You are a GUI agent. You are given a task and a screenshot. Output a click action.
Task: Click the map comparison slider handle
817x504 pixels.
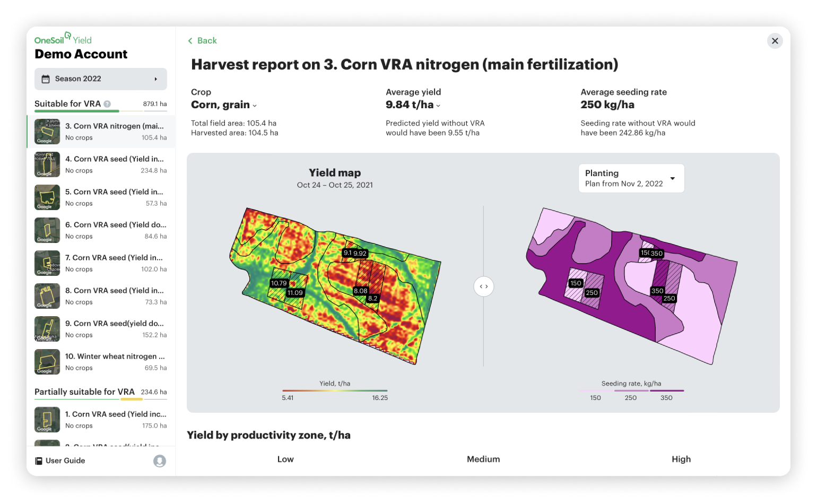click(x=484, y=286)
